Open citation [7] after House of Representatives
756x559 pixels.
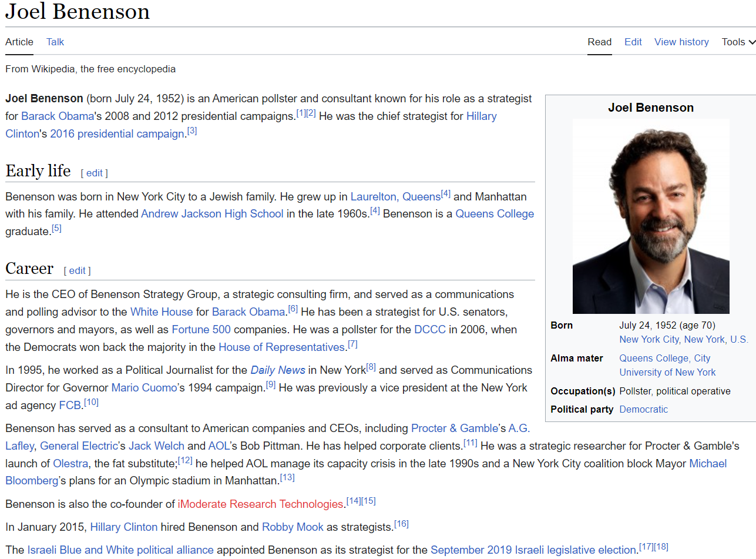(352, 343)
